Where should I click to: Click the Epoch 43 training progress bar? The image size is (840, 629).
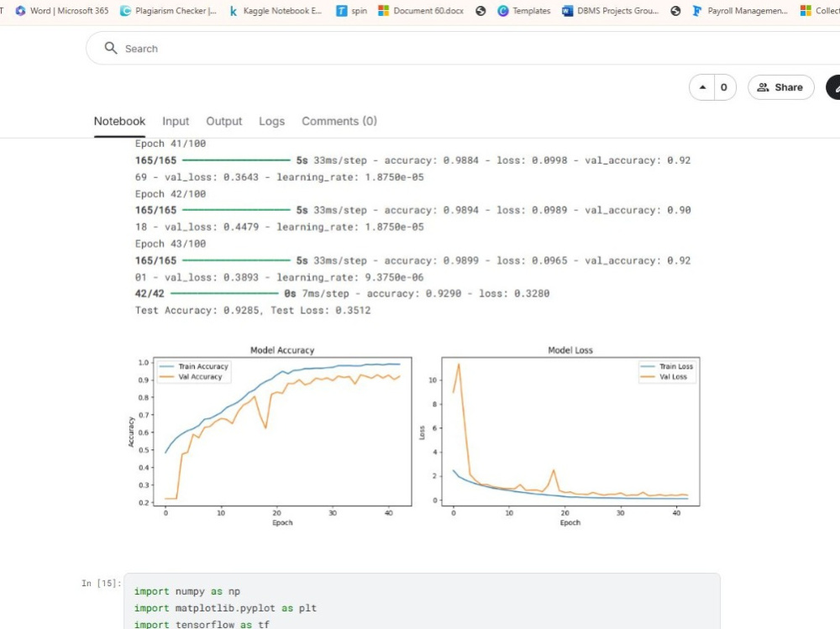point(236,260)
